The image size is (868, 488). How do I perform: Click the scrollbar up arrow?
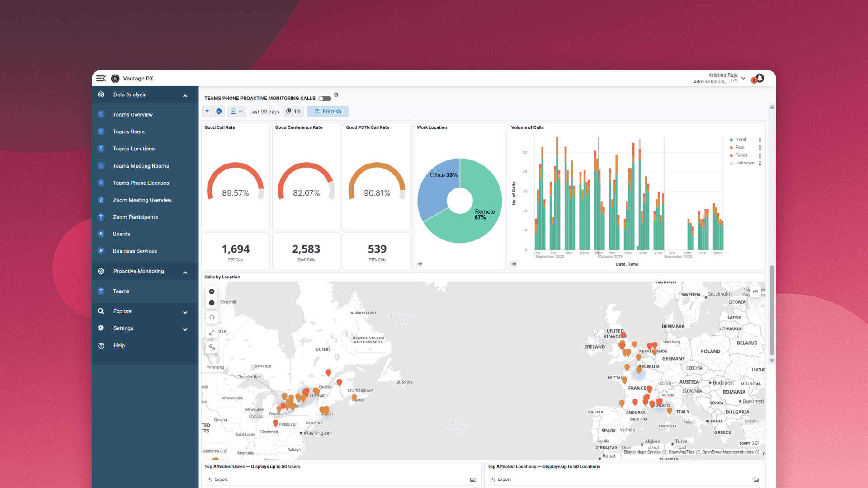pos(772,107)
